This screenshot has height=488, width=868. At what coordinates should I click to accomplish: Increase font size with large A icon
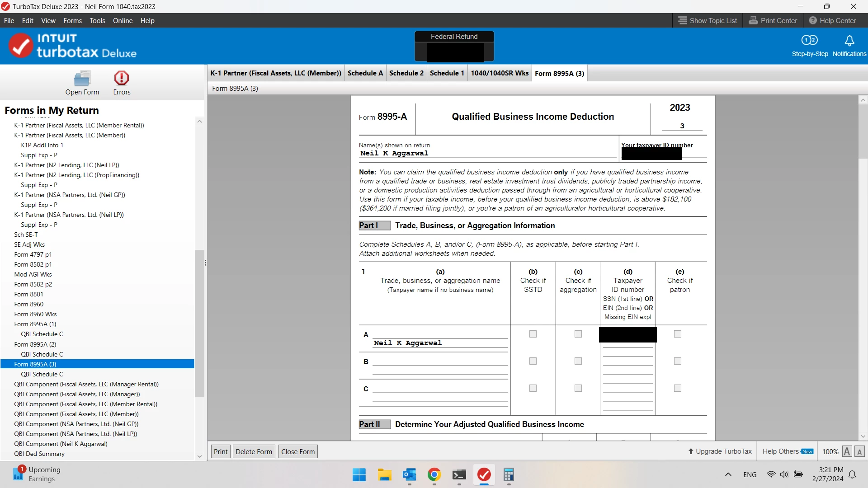coord(847,451)
